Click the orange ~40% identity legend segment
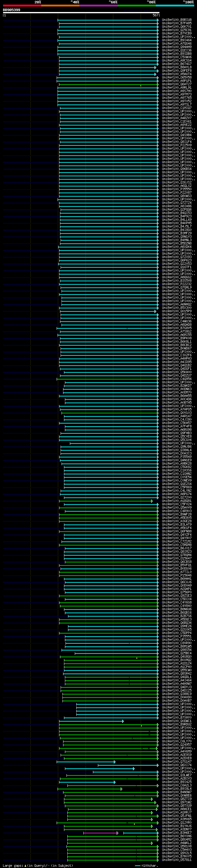 point(60,6)
